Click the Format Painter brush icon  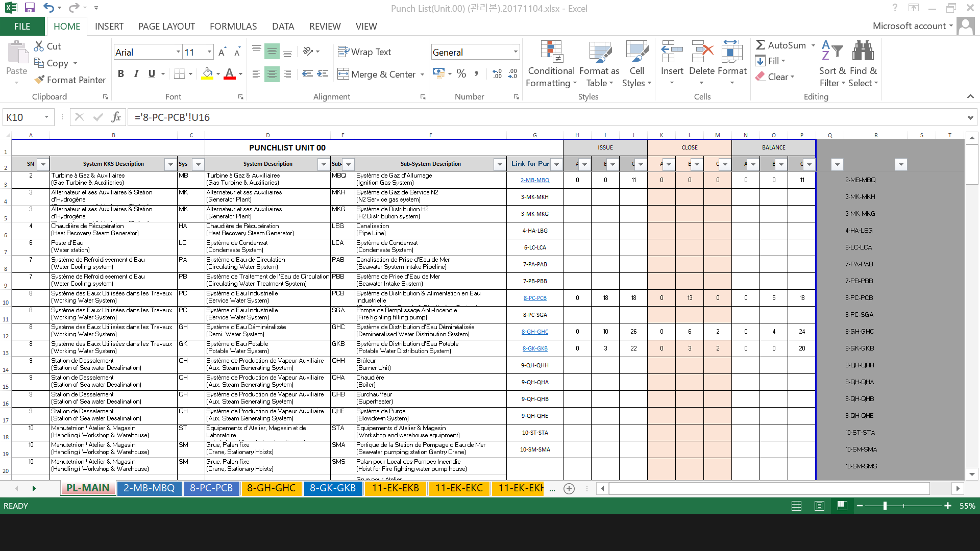point(39,80)
